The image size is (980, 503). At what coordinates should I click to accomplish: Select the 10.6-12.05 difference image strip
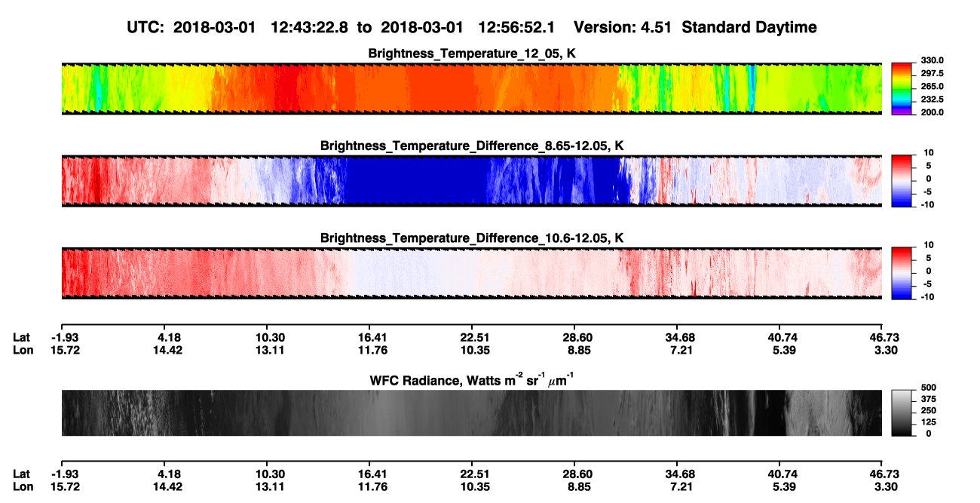(x=472, y=273)
